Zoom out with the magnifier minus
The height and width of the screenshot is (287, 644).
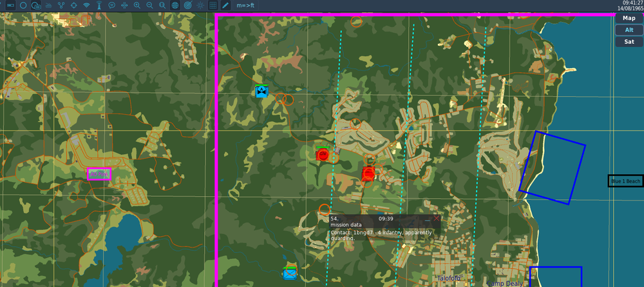(x=149, y=6)
